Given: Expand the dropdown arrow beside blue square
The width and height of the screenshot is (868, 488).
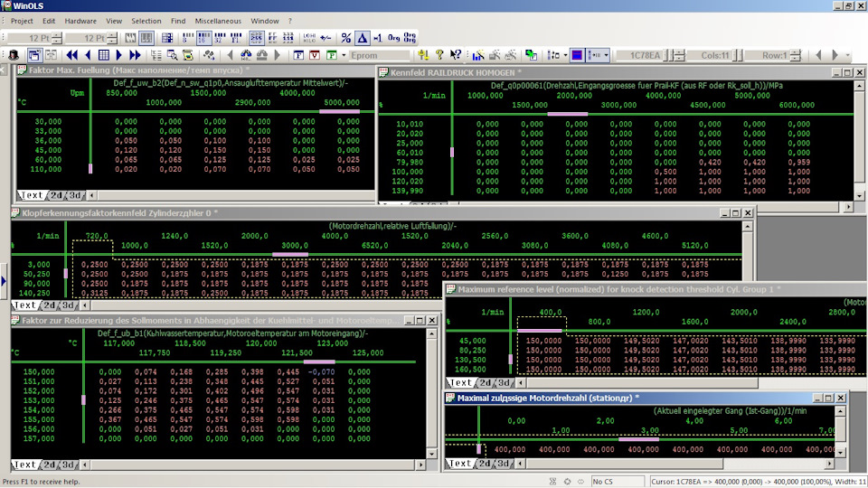Looking at the screenshot, I should pyautogui.click(x=563, y=55).
